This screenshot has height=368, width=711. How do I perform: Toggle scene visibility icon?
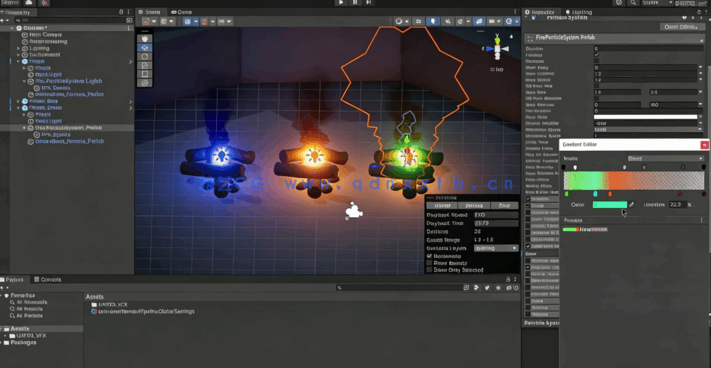click(479, 21)
